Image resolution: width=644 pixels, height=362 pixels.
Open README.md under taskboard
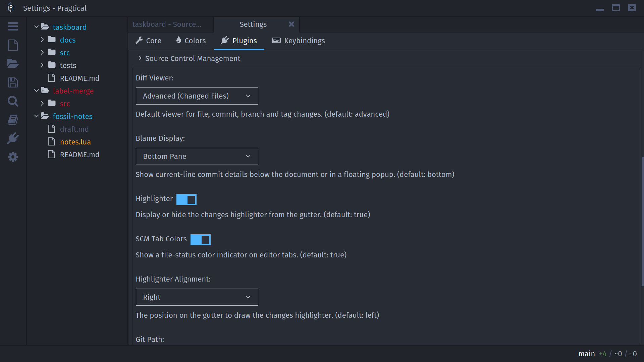click(x=79, y=78)
